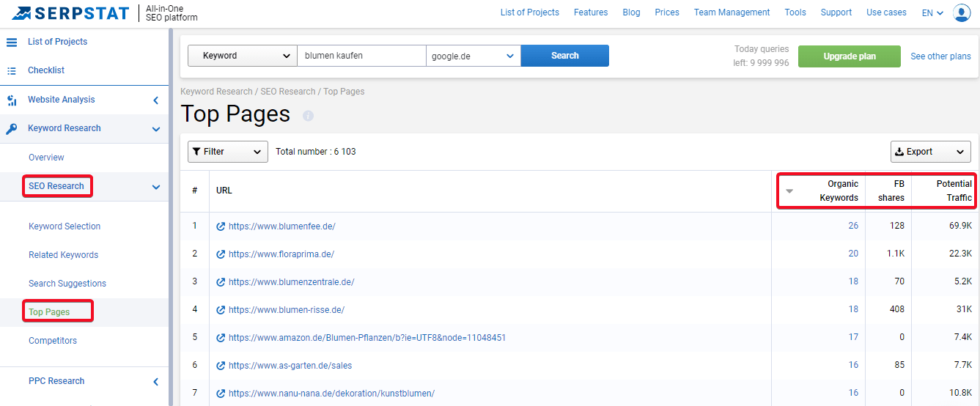The width and height of the screenshot is (980, 406).
Task: Open external link icon for as-garten.de row
Action: pyautogui.click(x=221, y=366)
